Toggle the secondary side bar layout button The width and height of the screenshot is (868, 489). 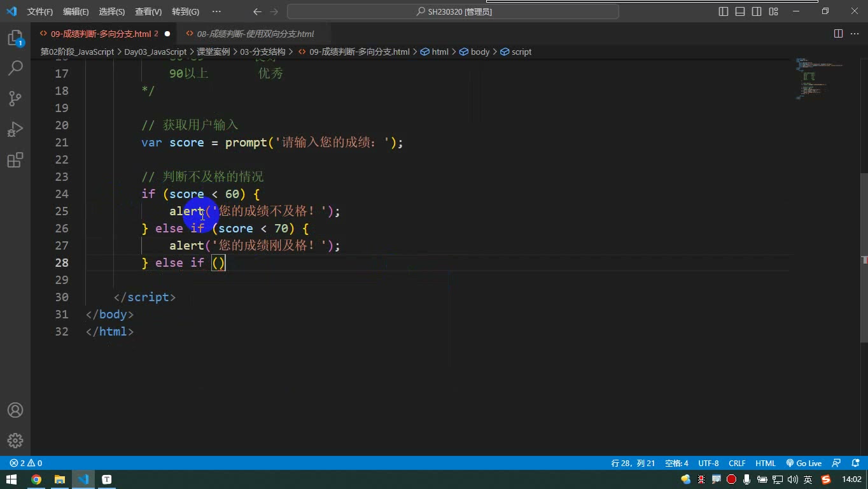tap(757, 11)
